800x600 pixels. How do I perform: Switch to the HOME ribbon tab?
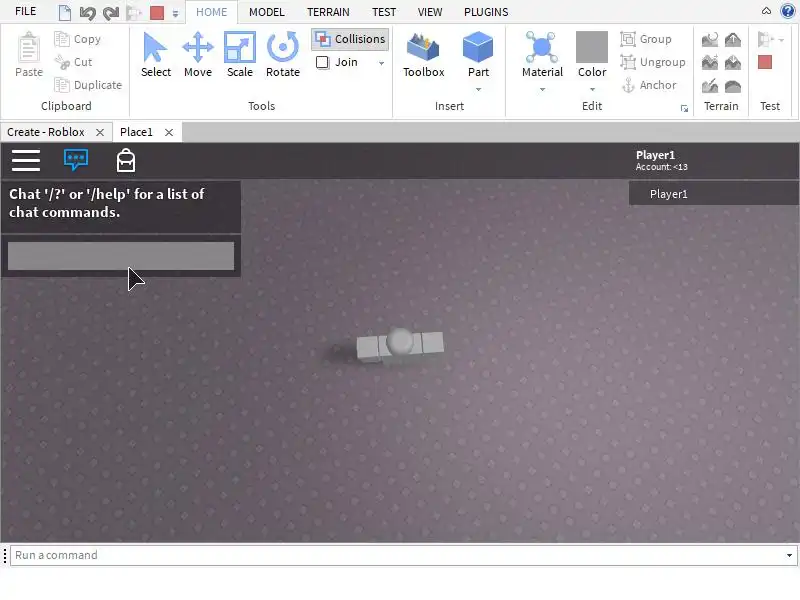211,12
